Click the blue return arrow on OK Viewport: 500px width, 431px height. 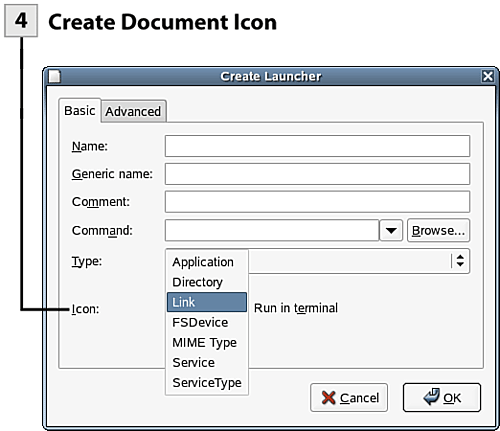point(432,397)
